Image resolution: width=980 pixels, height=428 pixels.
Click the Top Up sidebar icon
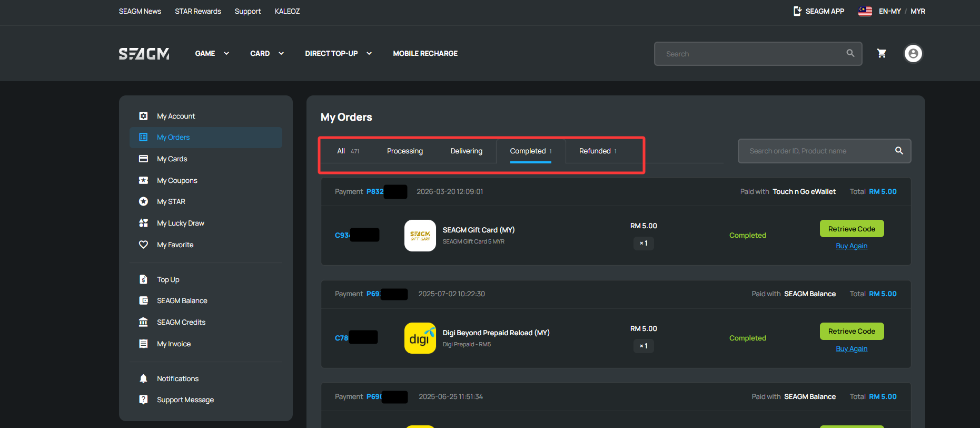click(143, 279)
